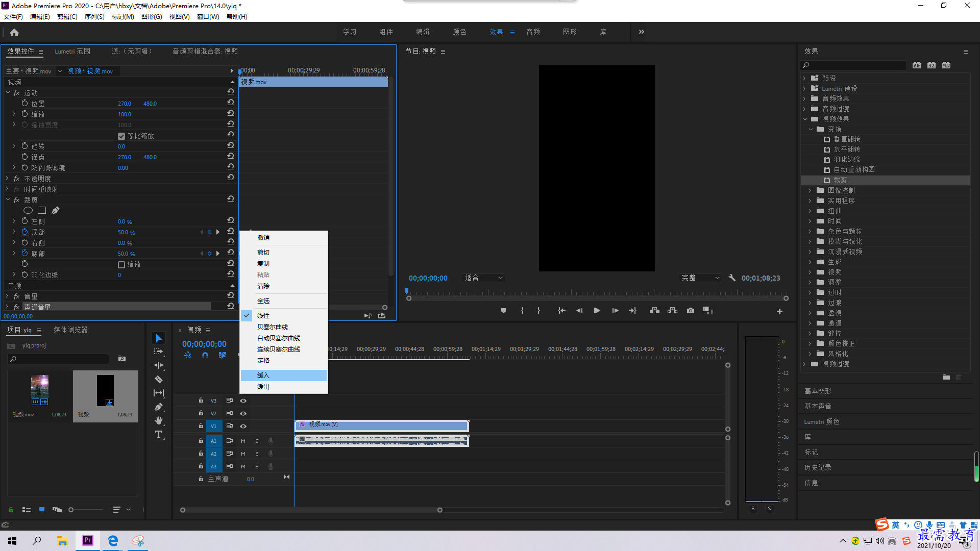
Task: Toggle V1 track visibility eye
Action: (243, 427)
